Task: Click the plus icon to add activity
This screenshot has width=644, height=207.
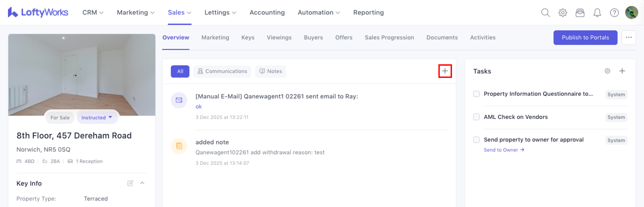Action: coord(445,71)
